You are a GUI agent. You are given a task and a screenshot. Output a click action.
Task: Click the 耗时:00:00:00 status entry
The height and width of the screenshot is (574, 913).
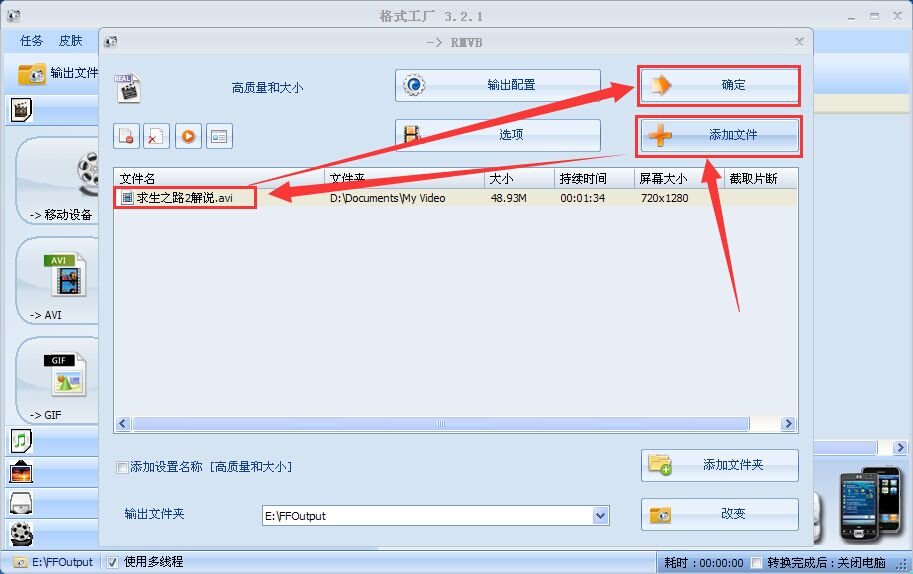click(703, 563)
